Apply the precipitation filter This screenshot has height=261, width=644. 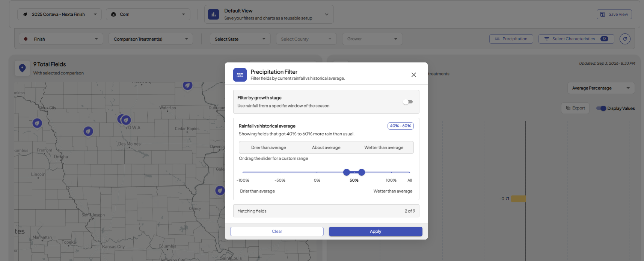[376, 232]
